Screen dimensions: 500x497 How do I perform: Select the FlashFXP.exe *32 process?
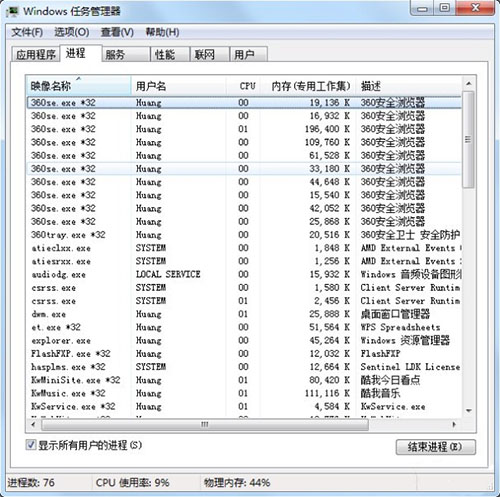(x=244, y=354)
